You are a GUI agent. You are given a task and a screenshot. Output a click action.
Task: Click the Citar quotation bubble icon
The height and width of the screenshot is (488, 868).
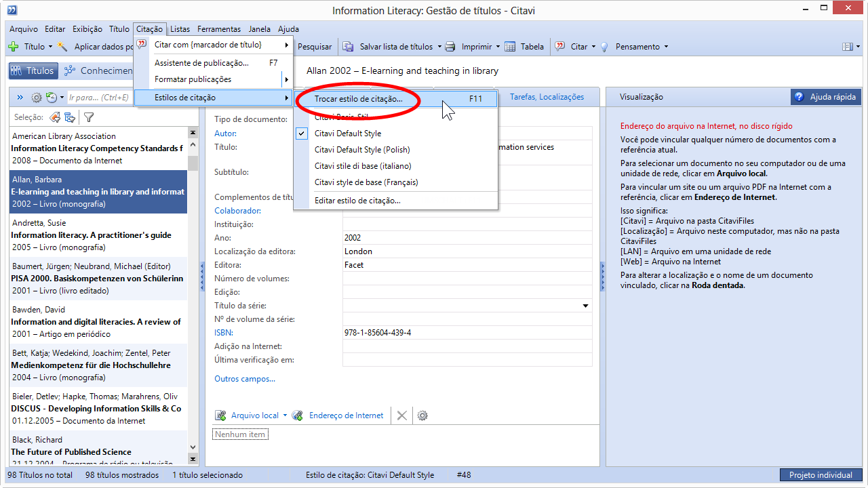tap(560, 47)
